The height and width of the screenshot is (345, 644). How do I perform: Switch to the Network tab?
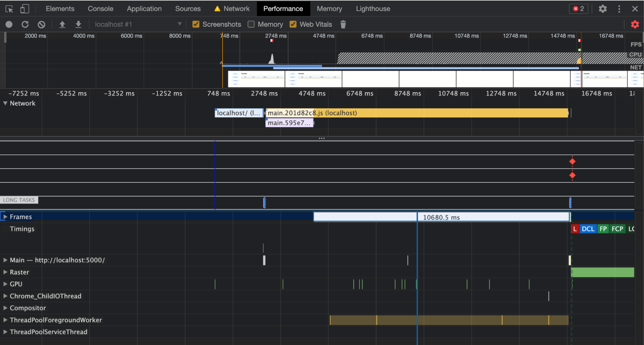click(232, 9)
